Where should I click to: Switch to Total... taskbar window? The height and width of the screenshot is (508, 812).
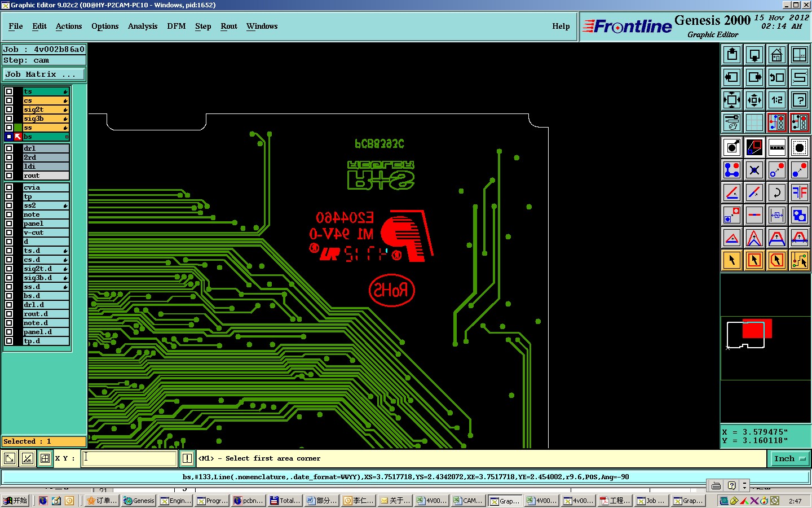285,501
